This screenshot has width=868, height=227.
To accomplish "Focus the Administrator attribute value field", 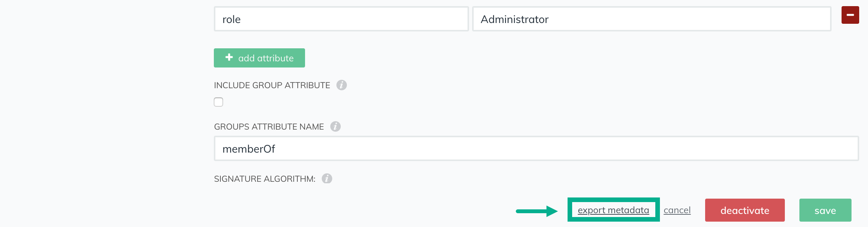I will click(x=651, y=19).
